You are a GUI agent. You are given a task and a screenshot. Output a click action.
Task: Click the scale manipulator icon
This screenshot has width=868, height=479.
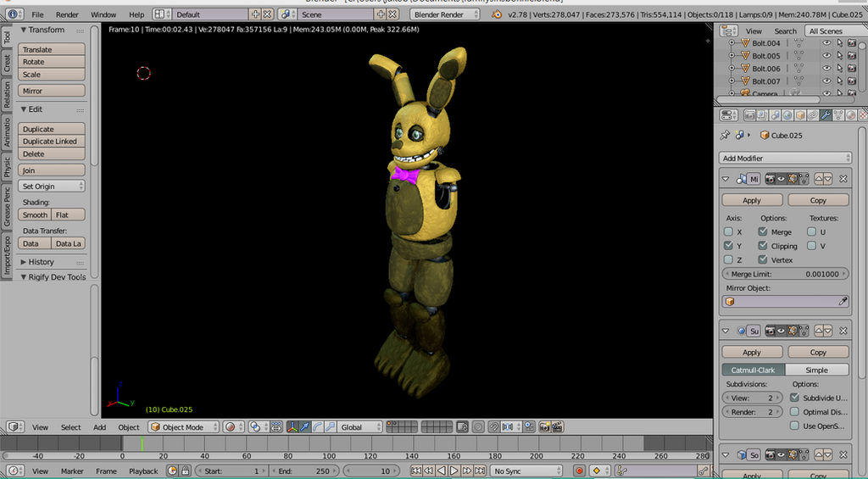tap(331, 427)
